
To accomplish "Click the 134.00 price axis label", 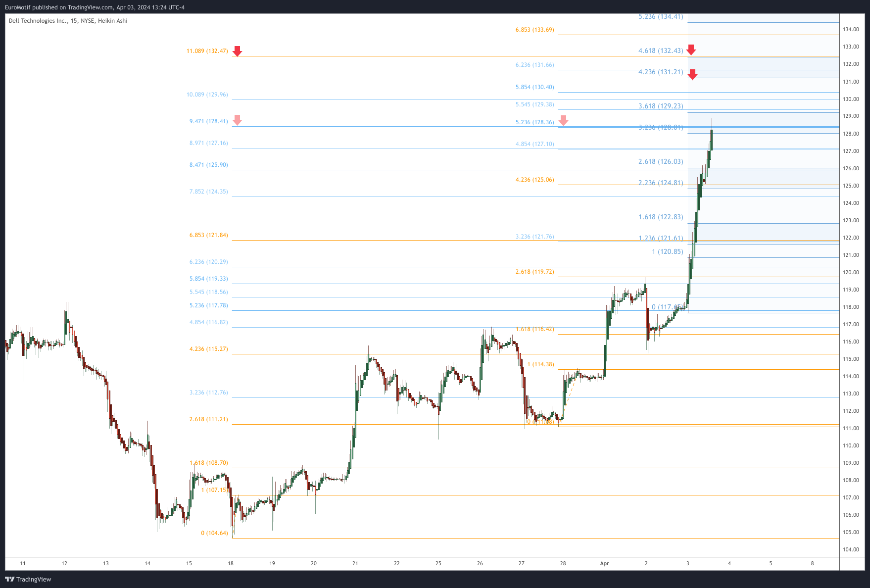I will pos(851,30).
